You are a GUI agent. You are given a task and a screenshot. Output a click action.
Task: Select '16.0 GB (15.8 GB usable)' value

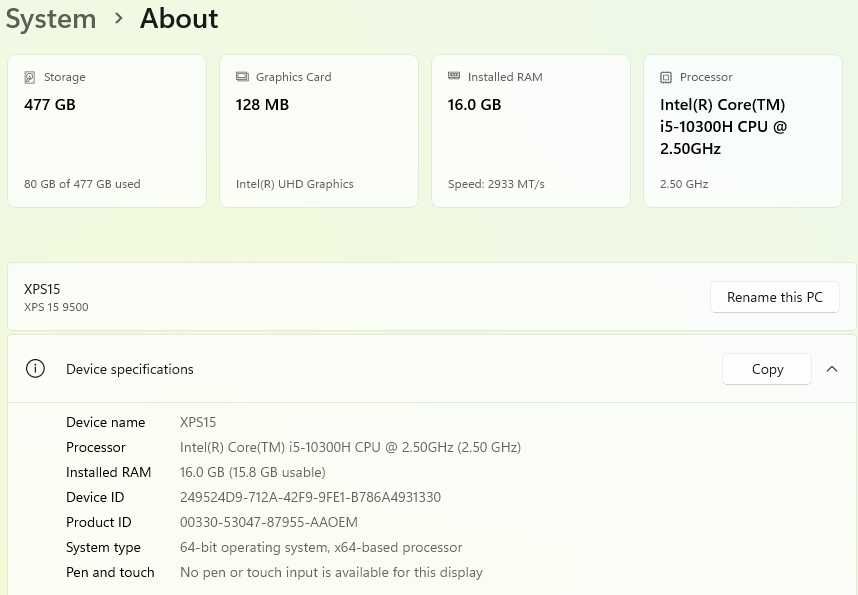[252, 472]
